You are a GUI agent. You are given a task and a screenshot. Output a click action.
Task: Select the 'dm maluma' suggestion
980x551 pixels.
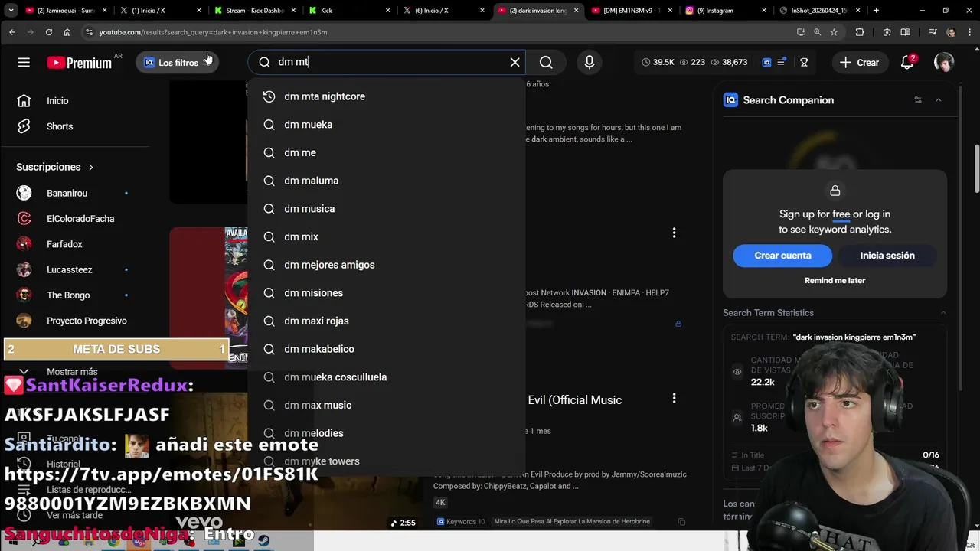tap(387, 181)
